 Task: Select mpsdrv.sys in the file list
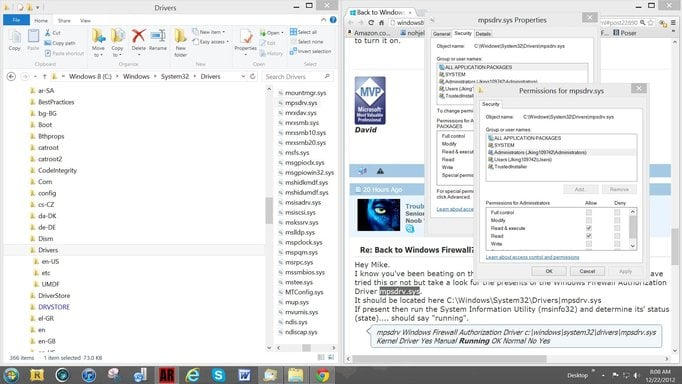click(x=301, y=103)
